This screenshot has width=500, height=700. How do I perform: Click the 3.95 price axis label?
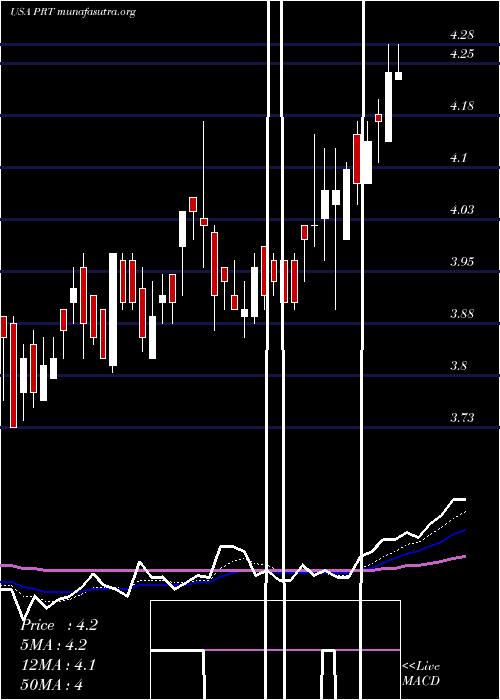point(462,262)
